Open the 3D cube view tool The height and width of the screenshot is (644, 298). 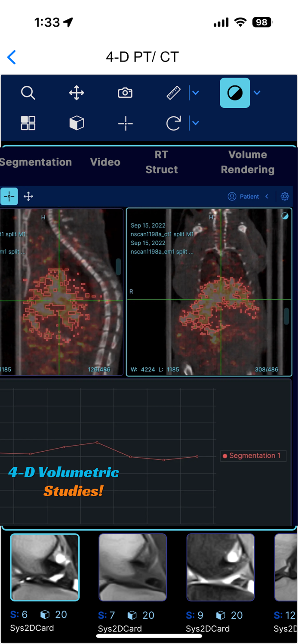pyautogui.click(x=77, y=123)
